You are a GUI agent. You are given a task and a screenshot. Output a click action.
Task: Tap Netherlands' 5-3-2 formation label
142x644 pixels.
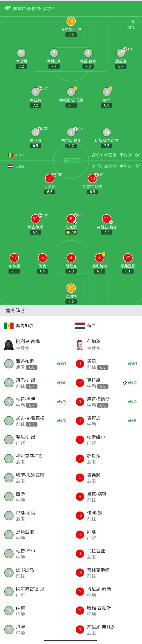[20, 166]
